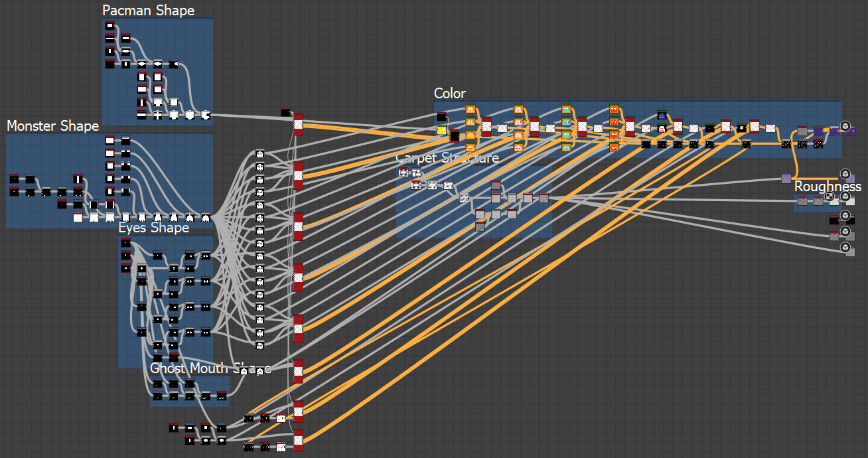
Task: Click the Color frame title
Action: [450, 94]
